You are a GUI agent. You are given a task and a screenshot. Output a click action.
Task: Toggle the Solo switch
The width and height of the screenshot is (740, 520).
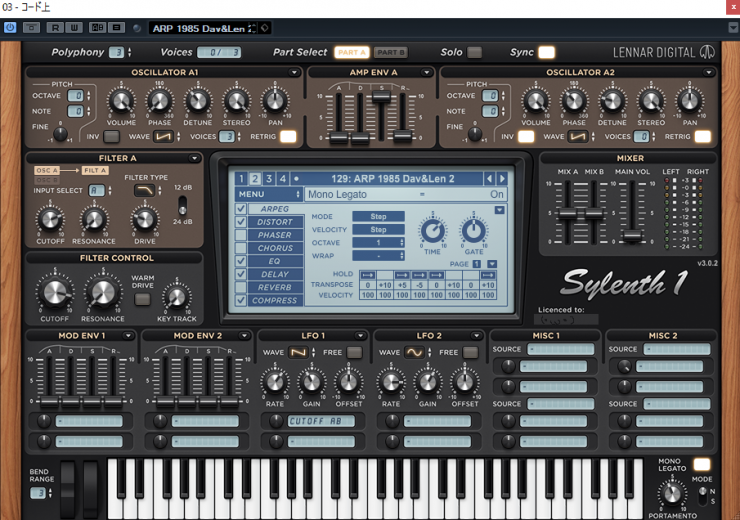474,52
